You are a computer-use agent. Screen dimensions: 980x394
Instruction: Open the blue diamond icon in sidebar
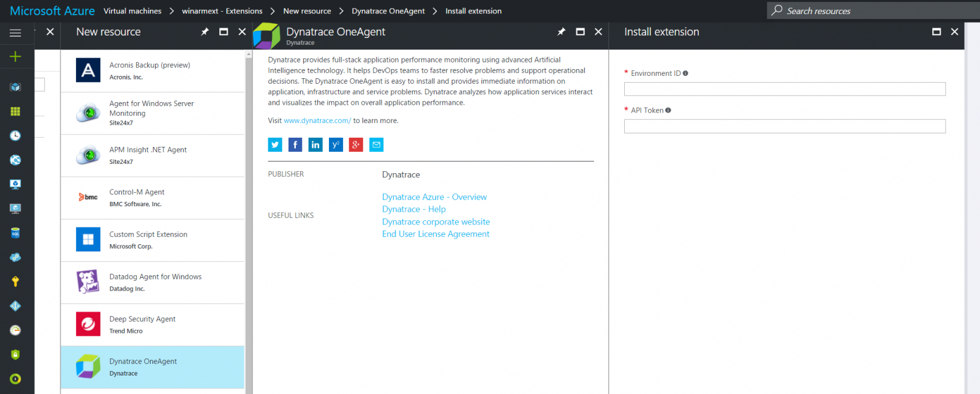tap(15, 306)
